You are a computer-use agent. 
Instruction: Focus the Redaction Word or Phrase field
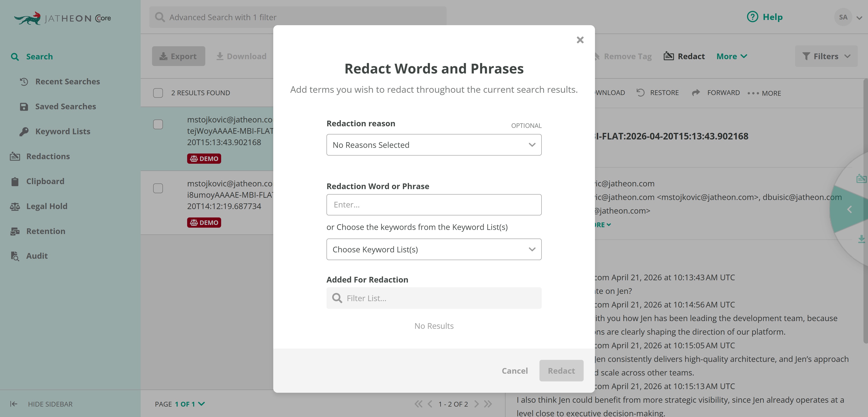(434, 205)
